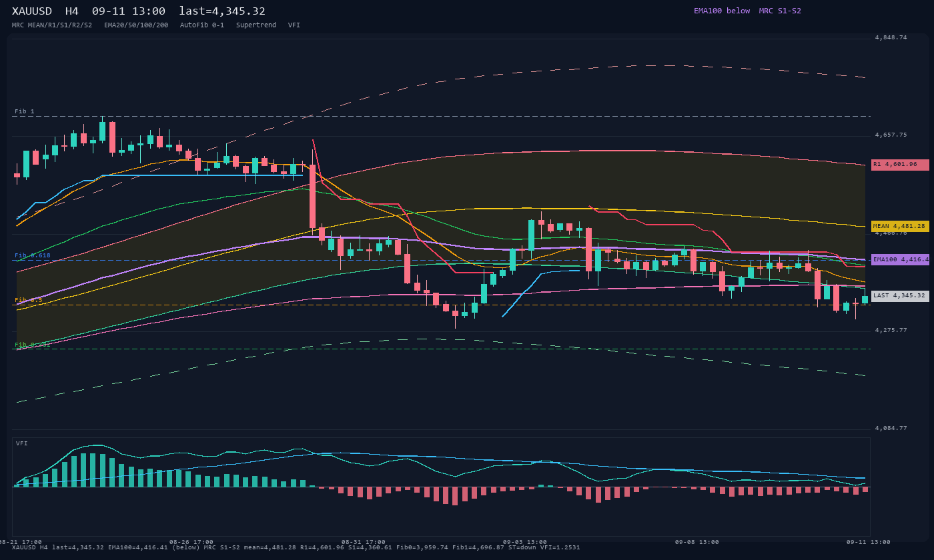This screenshot has height=560, width=934.
Task: Click the MEAN 4,481.28 price tag
Action: (x=900, y=227)
